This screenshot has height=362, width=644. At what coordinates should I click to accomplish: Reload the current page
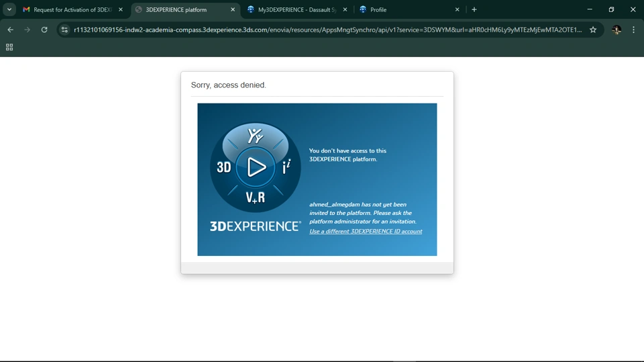(x=44, y=30)
